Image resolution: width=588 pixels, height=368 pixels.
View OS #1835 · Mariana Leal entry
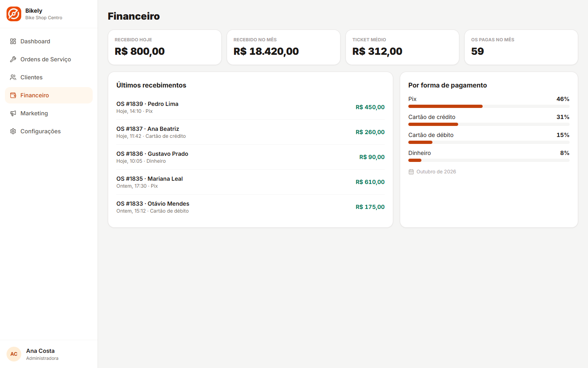(x=250, y=182)
